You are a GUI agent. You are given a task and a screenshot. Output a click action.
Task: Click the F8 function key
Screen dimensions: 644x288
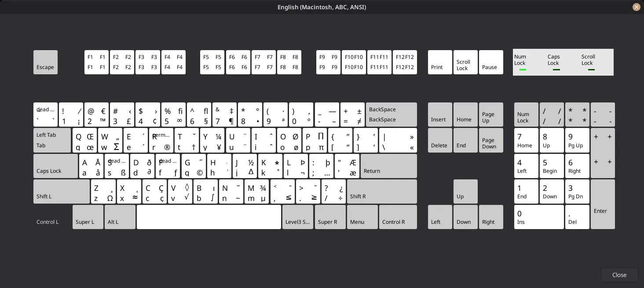(x=289, y=62)
